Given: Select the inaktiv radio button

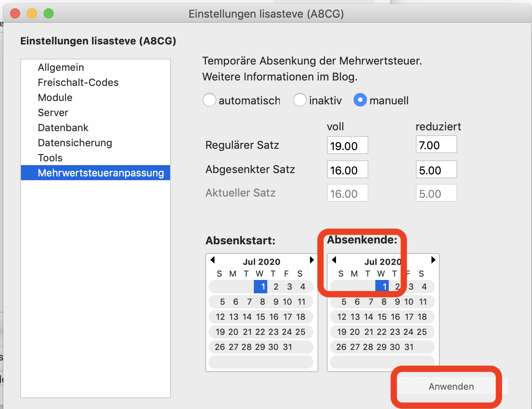Looking at the screenshot, I should coord(300,100).
